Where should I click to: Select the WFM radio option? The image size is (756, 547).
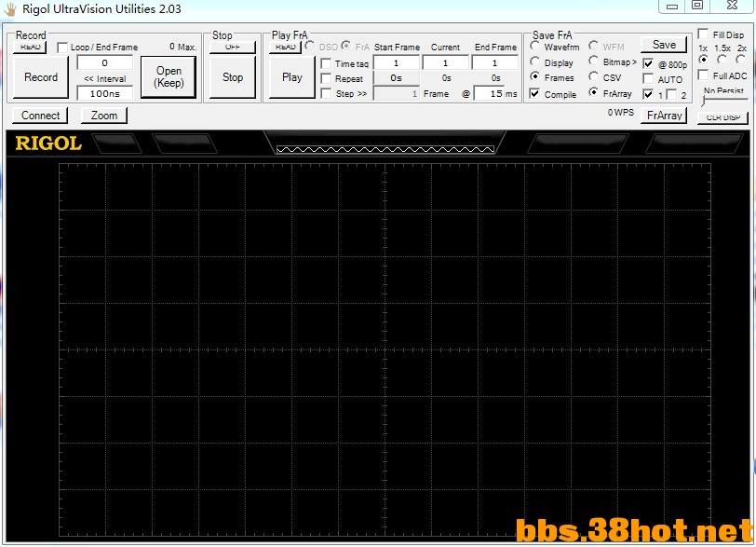pyautogui.click(x=593, y=46)
